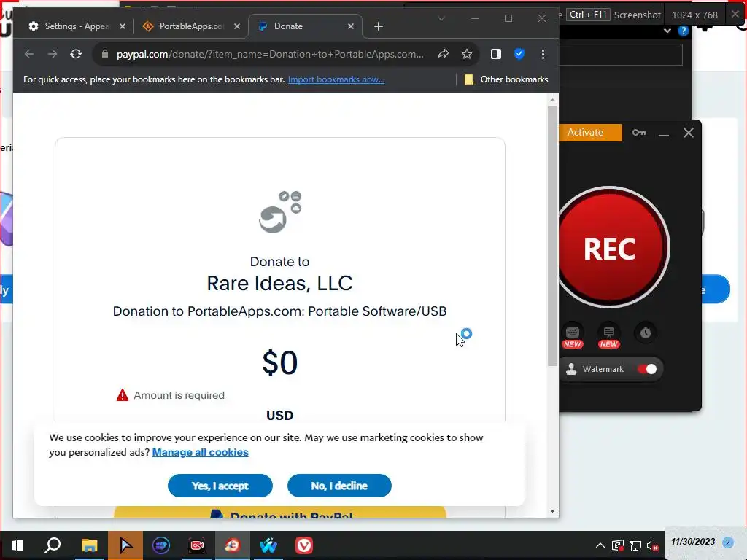Share this page via the share icon

click(443, 54)
